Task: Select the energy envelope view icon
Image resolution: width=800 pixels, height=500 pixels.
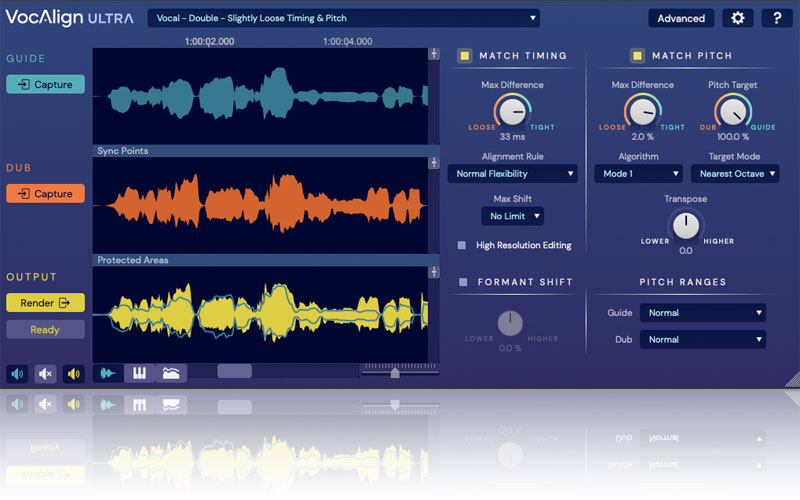Action: click(172, 373)
